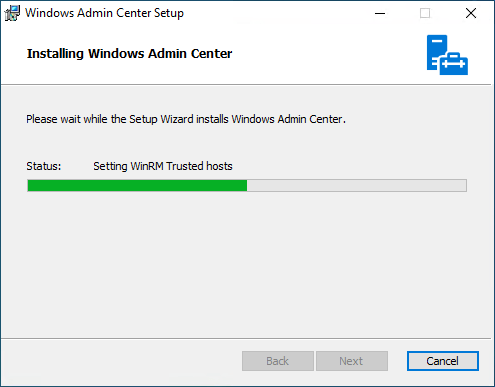The height and width of the screenshot is (387, 495).
Task: Click the "Setting WinRM Trusted hosts" status text
Action: tap(163, 166)
